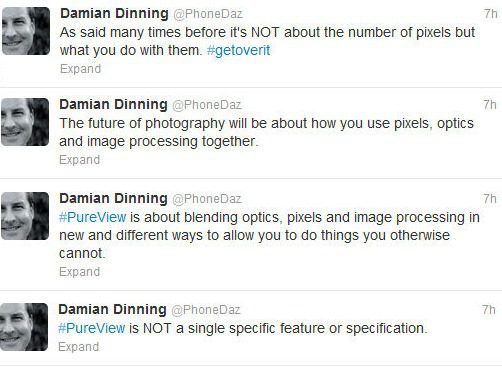Open 7h timestamp of the third tweet

pos(490,199)
